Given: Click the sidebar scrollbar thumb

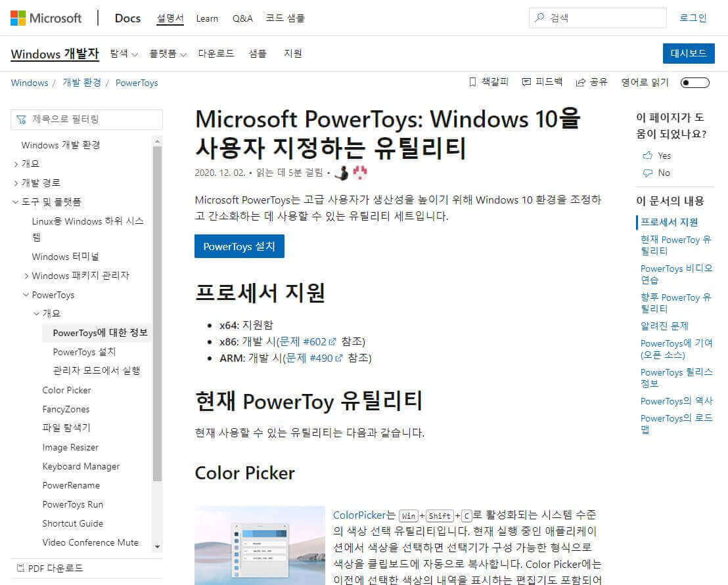Looking at the screenshot, I should (x=158, y=313).
